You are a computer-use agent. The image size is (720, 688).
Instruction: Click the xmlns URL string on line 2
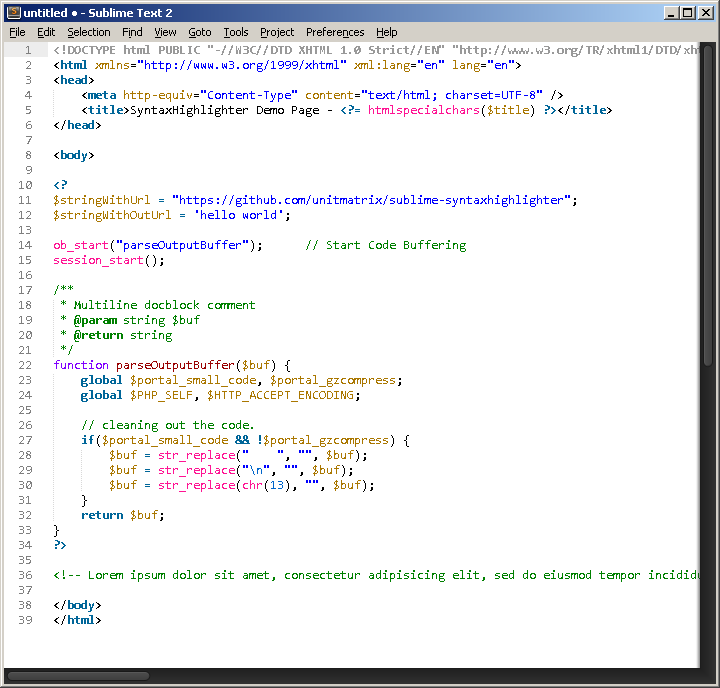coord(242,65)
